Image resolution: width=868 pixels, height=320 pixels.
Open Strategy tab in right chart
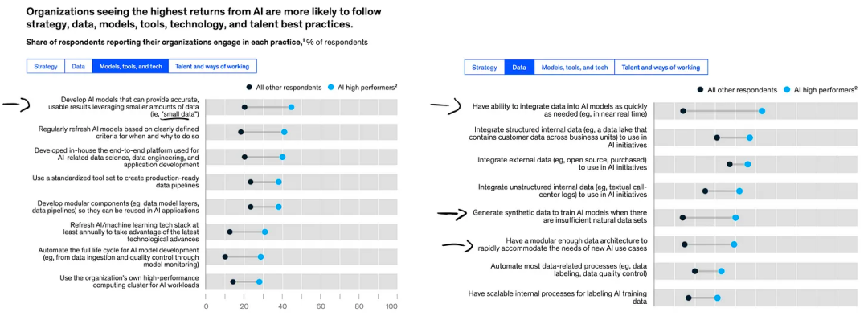(x=485, y=68)
